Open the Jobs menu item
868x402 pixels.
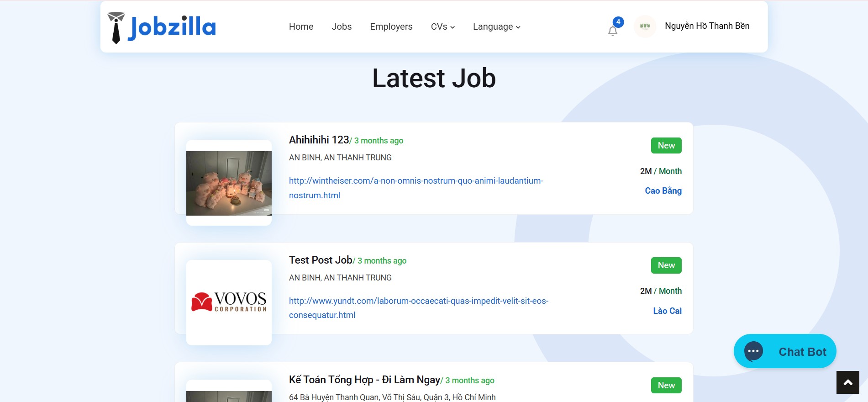[x=342, y=27]
